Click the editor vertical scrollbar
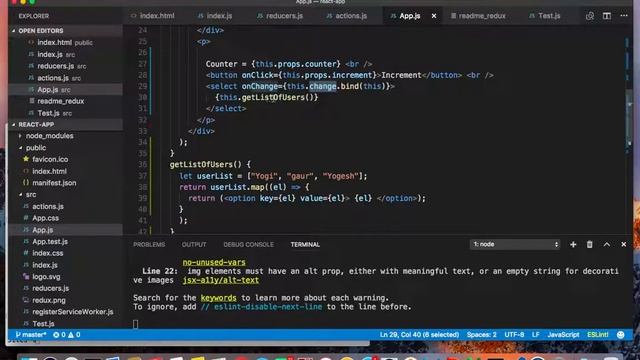The height and width of the screenshot is (360, 640). pos(629,118)
